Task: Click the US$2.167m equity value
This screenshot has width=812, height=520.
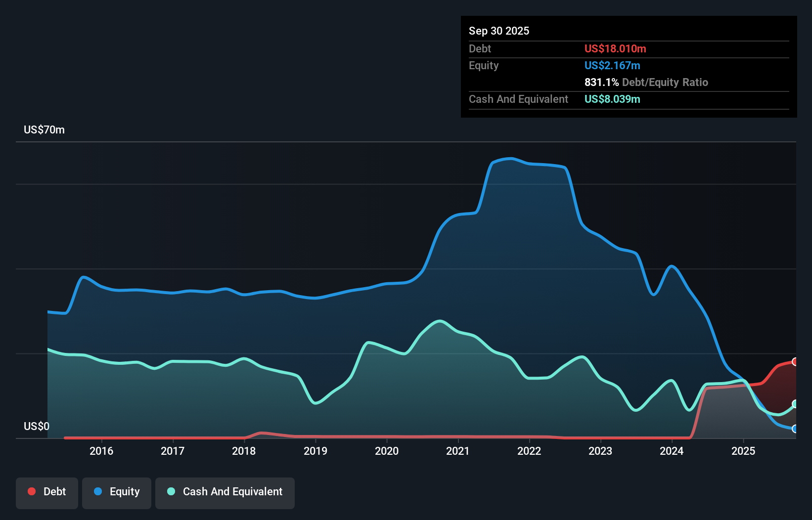Action: pos(612,65)
